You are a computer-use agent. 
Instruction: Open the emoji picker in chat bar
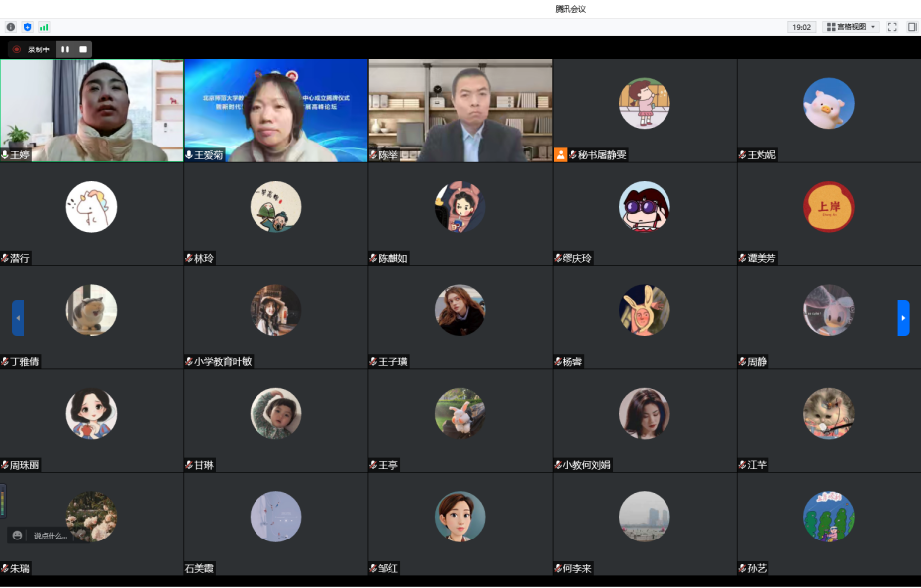pos(18,536)
